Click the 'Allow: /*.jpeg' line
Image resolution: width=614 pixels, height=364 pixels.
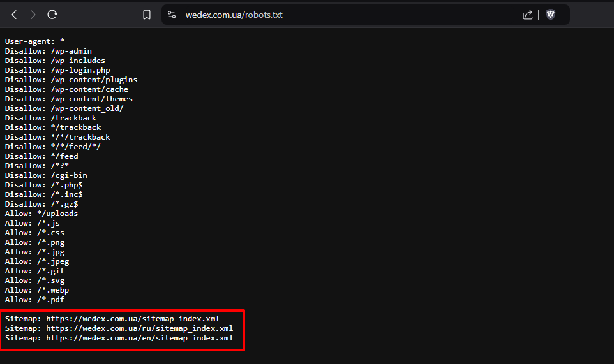tap(37, 261)
